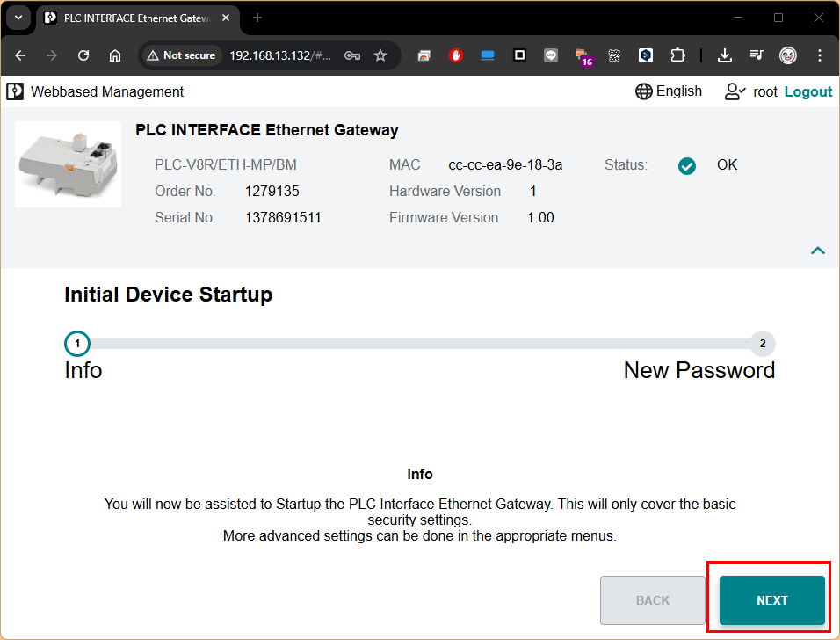This screenshot has height=640, width=840.
Task: Open the chat bubble extension icon
Action: 551,55
